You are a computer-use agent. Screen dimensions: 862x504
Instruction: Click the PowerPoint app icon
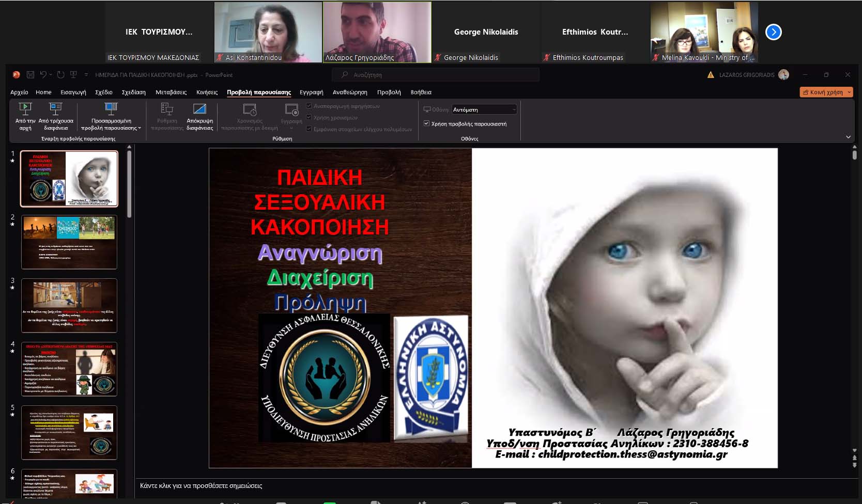(x=16, y=75)
